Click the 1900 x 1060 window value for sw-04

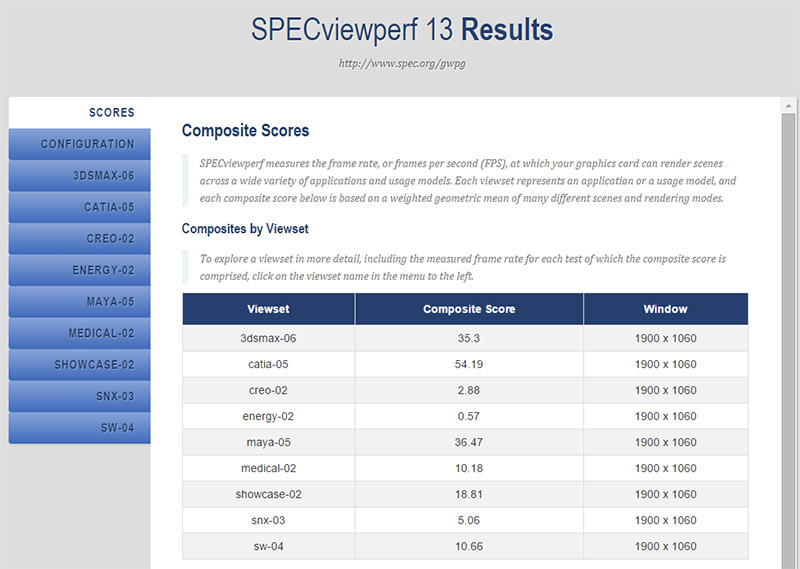point(665,547)
